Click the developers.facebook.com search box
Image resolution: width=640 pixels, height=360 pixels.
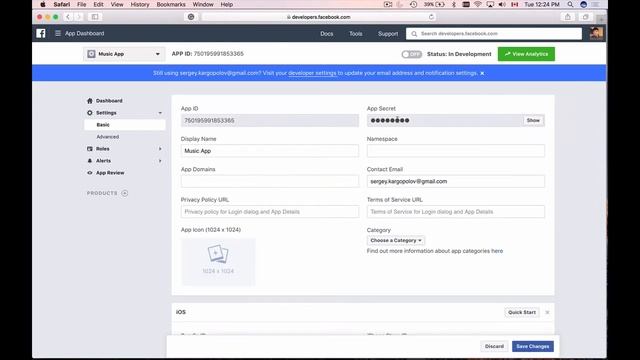click(x=494, y=34)
